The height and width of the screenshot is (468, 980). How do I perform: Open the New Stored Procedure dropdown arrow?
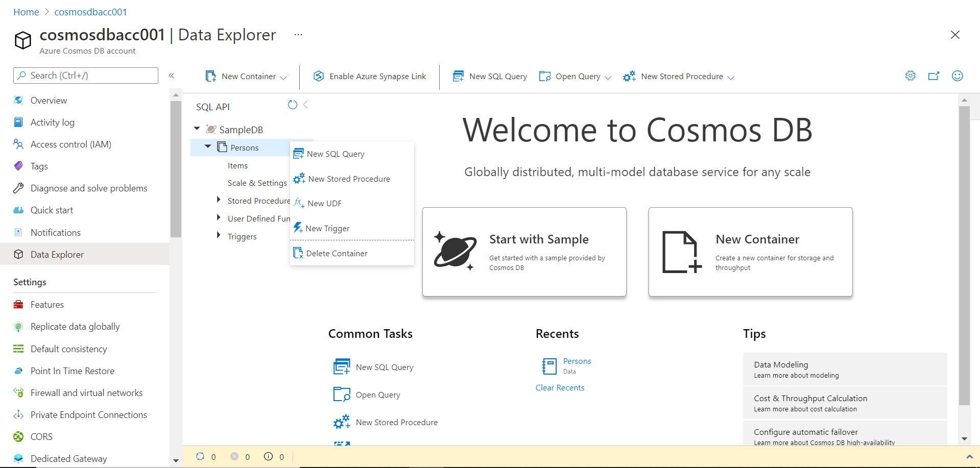click(731, 78)
